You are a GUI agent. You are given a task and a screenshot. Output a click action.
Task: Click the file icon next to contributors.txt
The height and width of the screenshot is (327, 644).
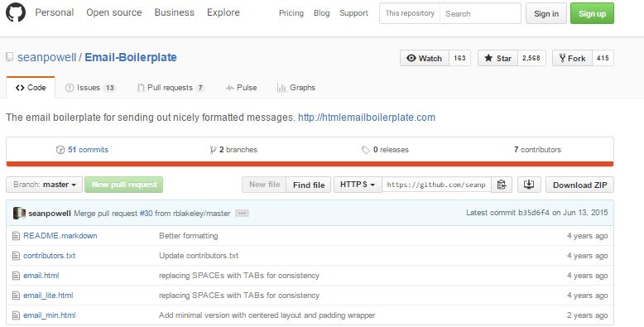[x=16, y=256]
